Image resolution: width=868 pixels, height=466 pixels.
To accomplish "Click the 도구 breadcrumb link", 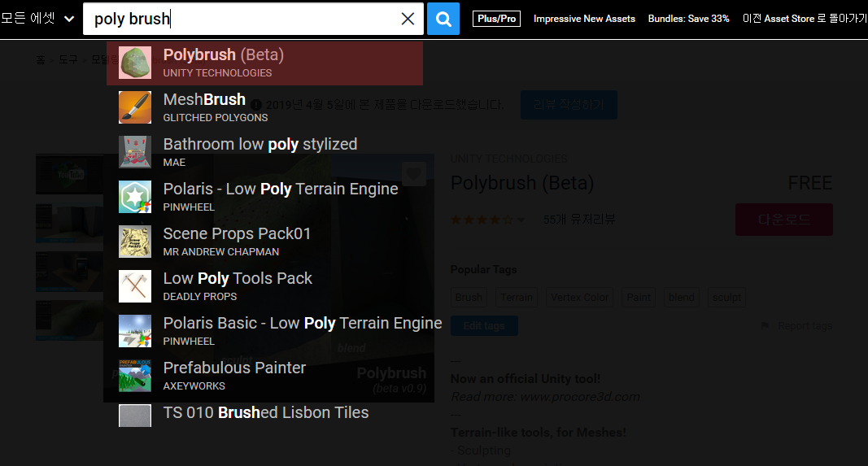I will pyautogui.click(x=68, y=59).
